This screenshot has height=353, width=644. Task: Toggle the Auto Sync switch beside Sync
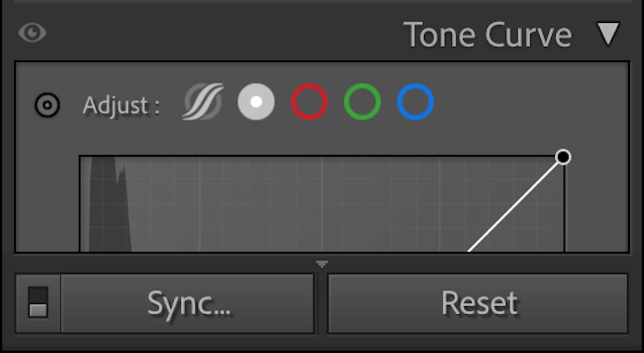point(38,303)
